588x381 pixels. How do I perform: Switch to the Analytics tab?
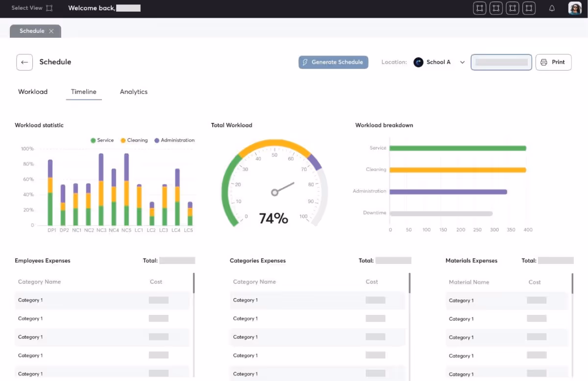pos(134,92)
